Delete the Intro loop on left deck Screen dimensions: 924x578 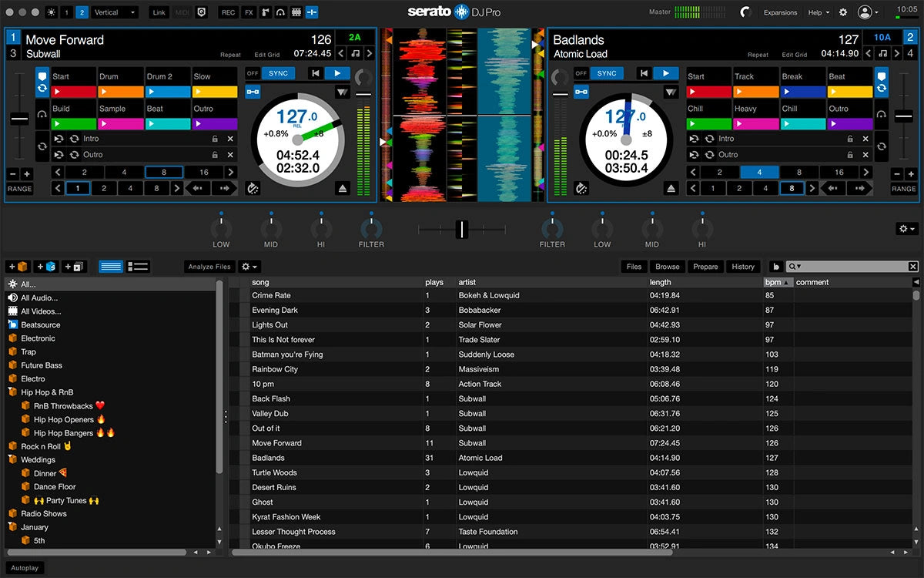230,139
